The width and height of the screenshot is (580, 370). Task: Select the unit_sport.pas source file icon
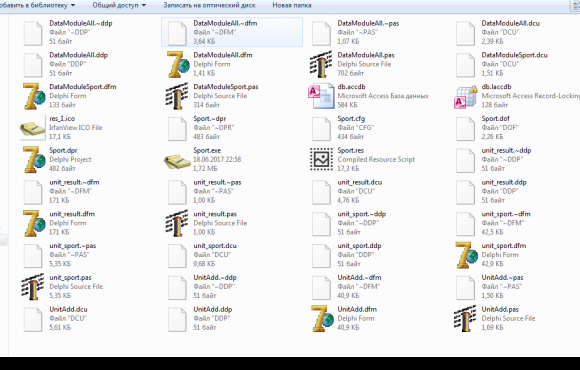(33, 287)
